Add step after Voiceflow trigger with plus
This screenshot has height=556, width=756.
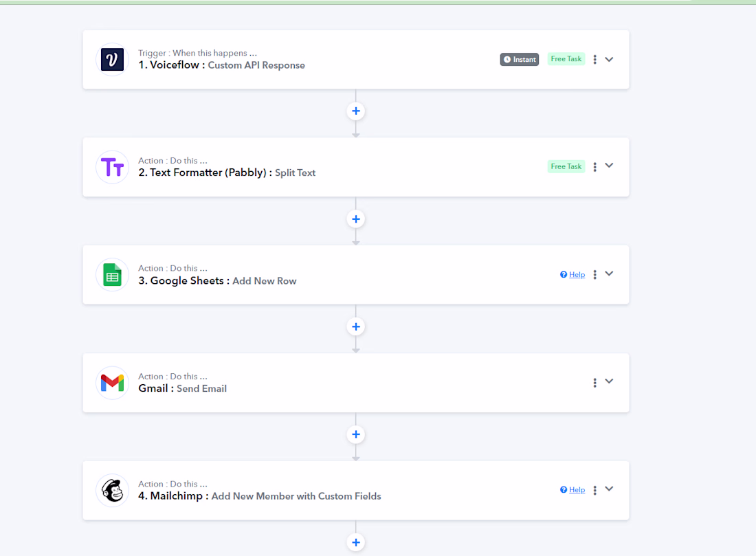point(356,111)
